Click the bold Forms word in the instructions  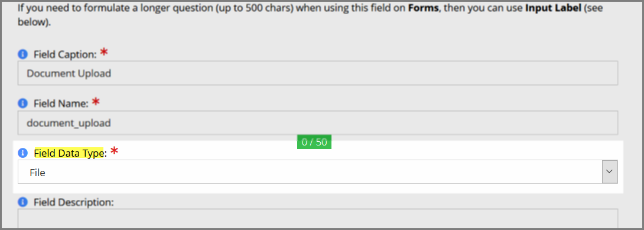[423, 8]
